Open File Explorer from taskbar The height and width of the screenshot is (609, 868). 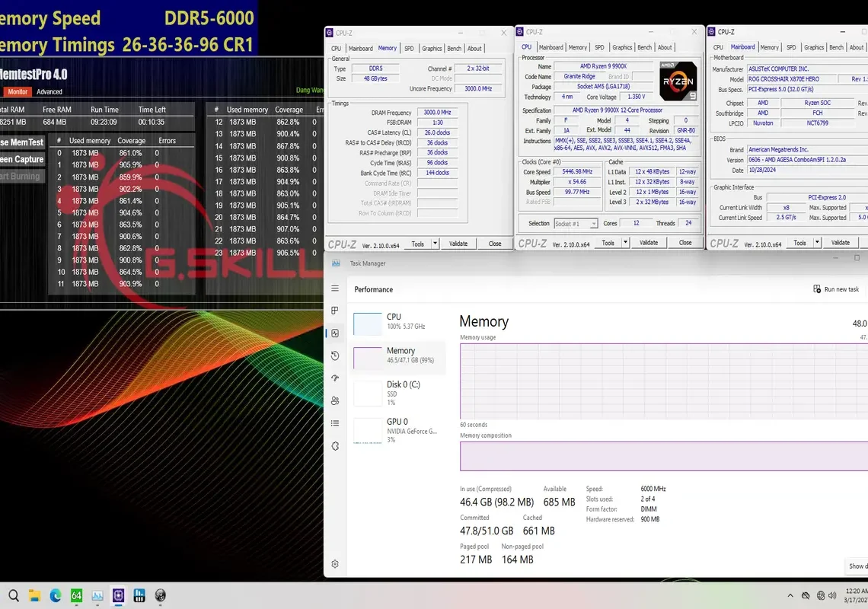tap(35, 596)
